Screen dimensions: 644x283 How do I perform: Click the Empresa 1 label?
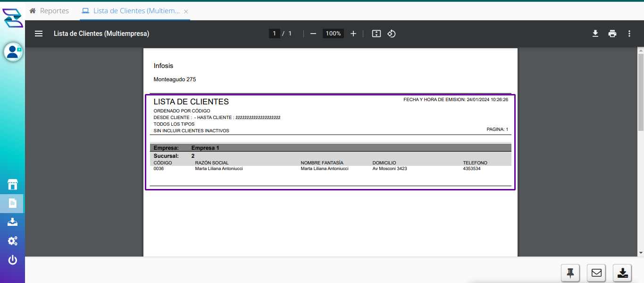[x=205, y=148]
